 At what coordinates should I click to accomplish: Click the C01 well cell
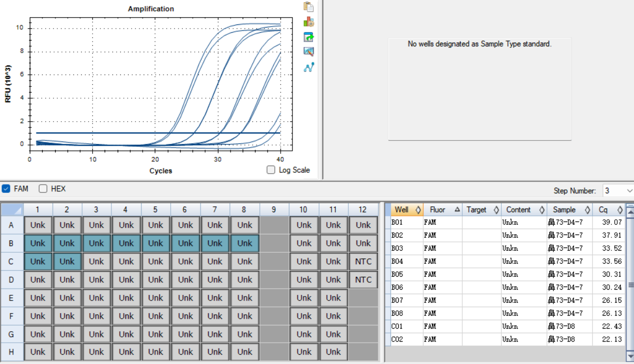pyautogui.click(x=407, y=326)
